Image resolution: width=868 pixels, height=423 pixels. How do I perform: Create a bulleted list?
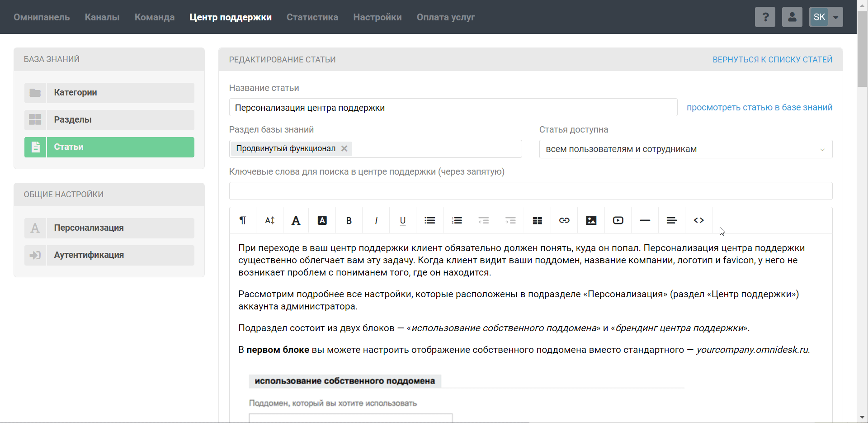(429, 220)
